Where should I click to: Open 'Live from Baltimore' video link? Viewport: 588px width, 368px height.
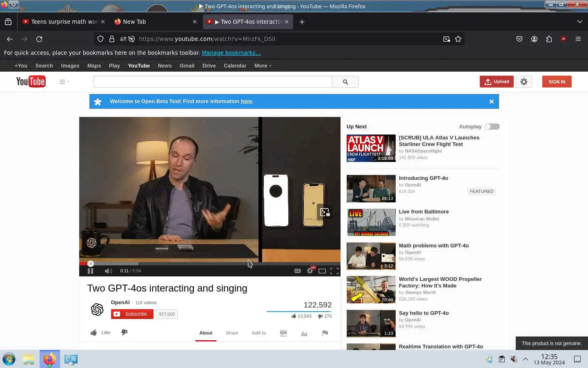coord(424,212)
